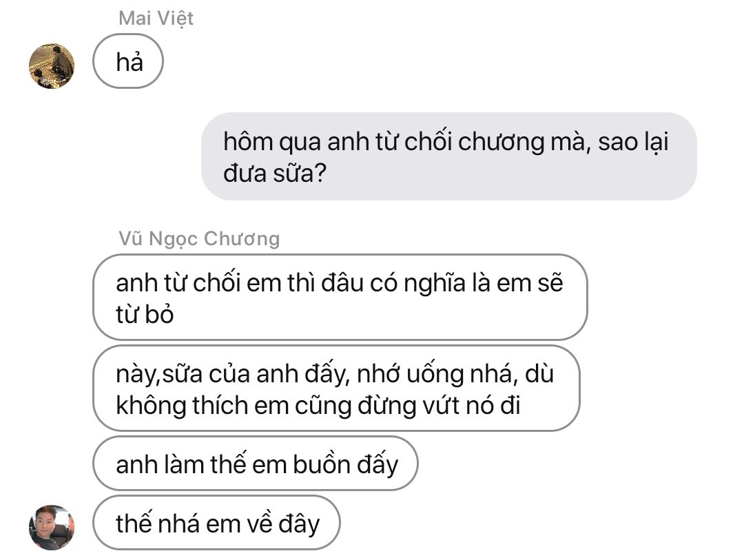Screen dimensions: 744x560
Task: Click the text "từ bỏ" in Chương's message
Action: tap(145, 313)
